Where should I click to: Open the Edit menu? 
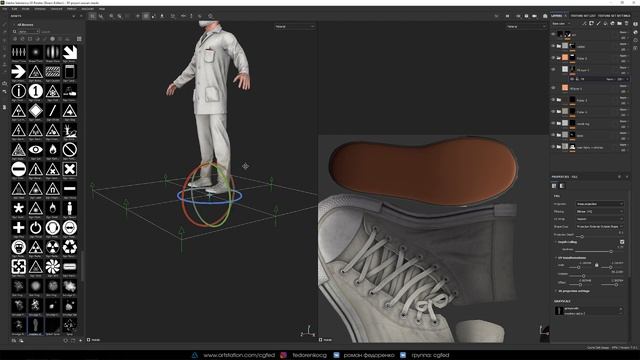[x=15, y=9]
